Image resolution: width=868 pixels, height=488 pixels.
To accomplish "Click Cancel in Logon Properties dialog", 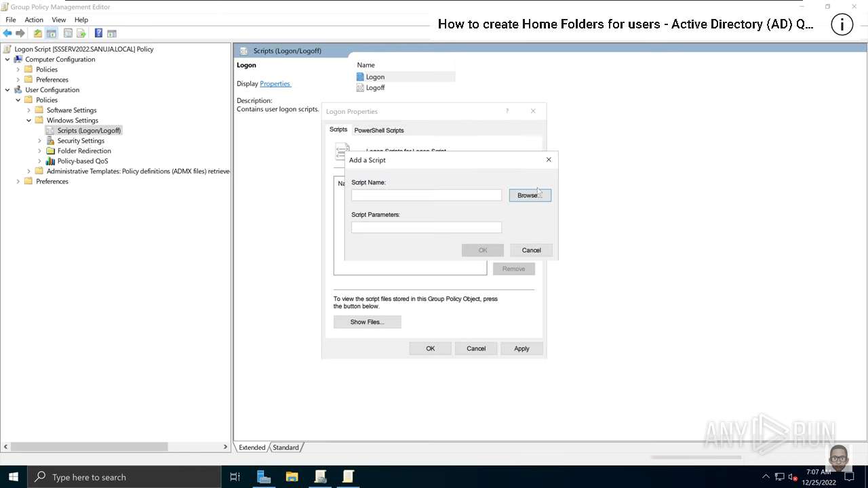I will (476, 348).
